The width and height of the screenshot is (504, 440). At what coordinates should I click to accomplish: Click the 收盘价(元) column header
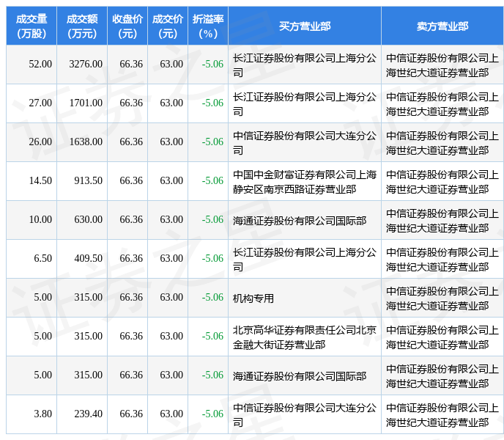(x=127, y=26)
